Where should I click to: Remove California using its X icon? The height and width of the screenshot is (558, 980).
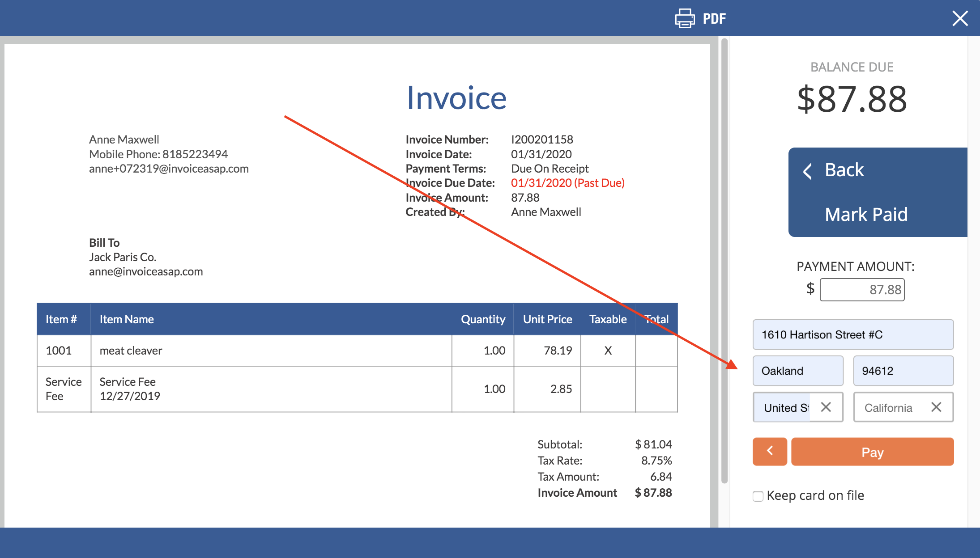click(937, 407)
